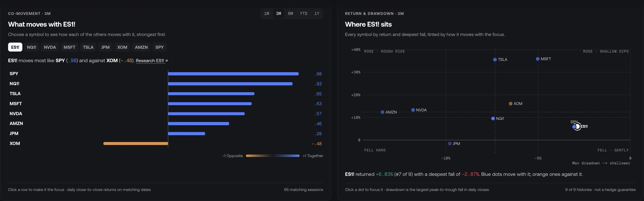Select the 1M time range tab
This screenshot has height=201, width=644.
pos(267,13)
